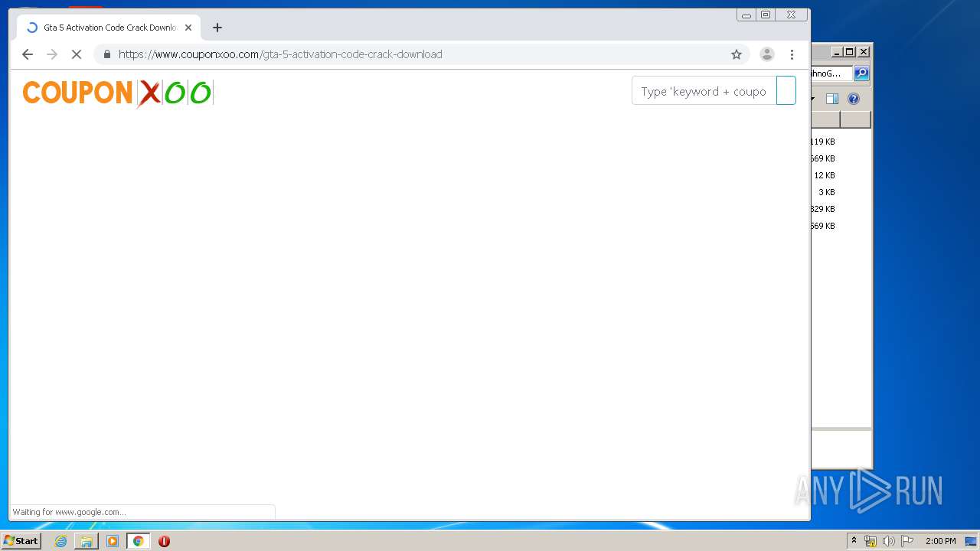The image size is (980, 551).
Task: Open the Chrome profile avatar
Action: (x=766, y=54)
